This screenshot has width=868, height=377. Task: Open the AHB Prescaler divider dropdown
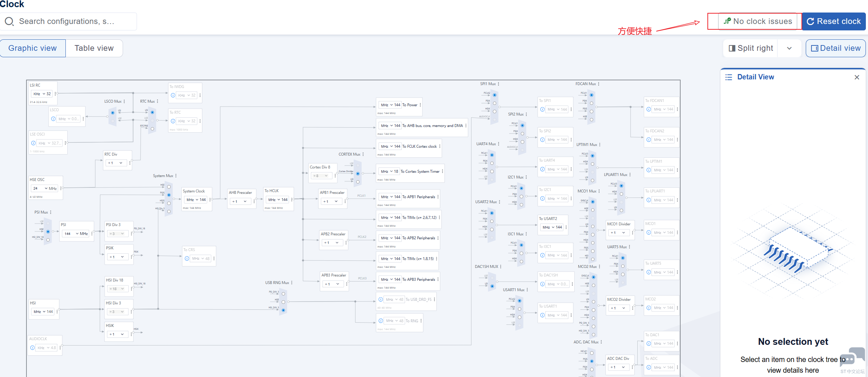tap(240, 201)
